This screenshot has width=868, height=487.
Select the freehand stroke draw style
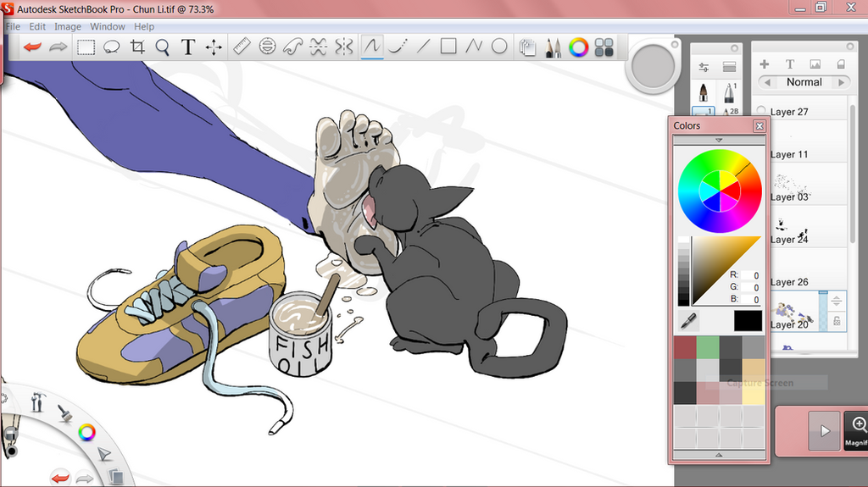(x=372, y=47)
